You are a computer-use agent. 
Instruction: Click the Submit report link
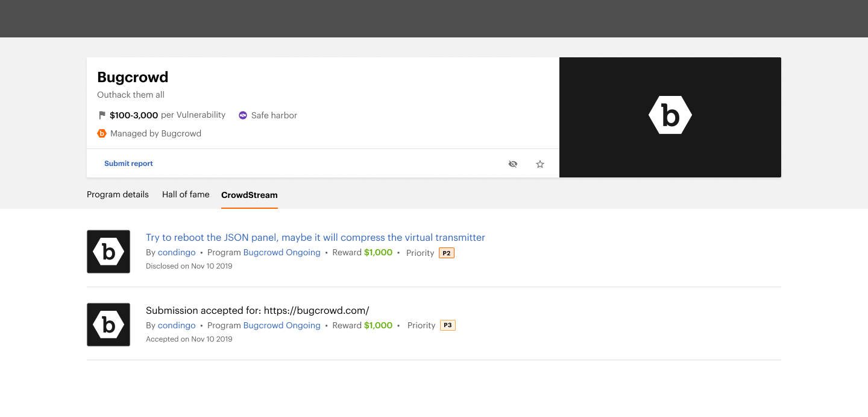128,164
